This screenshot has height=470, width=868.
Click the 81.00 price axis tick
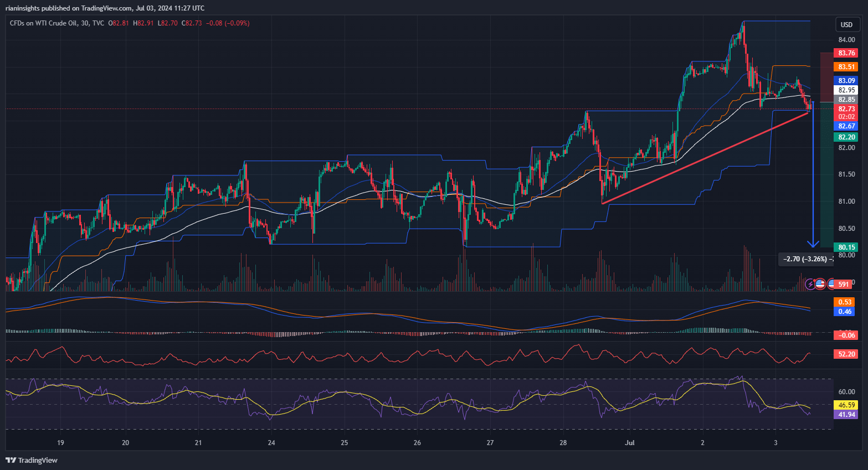[846, 202]
